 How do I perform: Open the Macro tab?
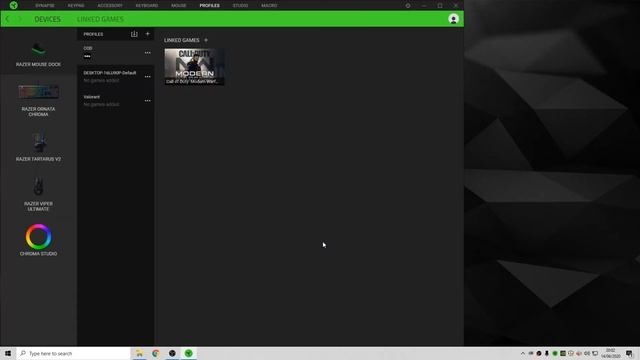coord(269,6)
